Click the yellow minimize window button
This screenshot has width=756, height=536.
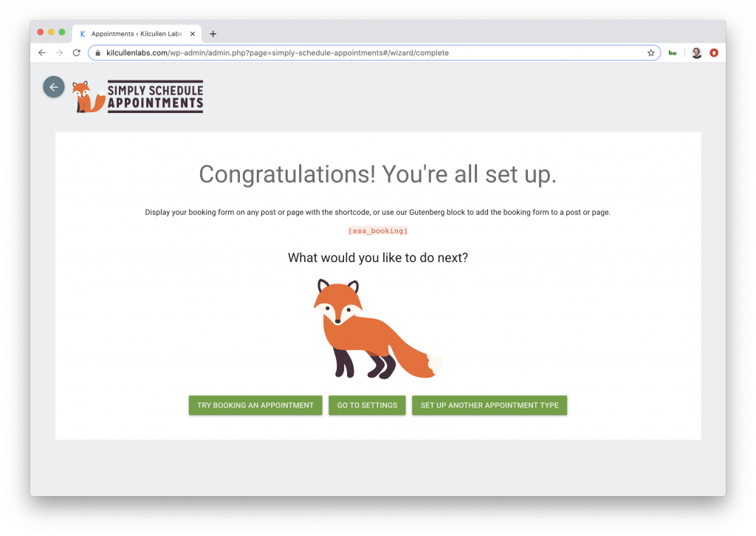(x=51, y=32)
